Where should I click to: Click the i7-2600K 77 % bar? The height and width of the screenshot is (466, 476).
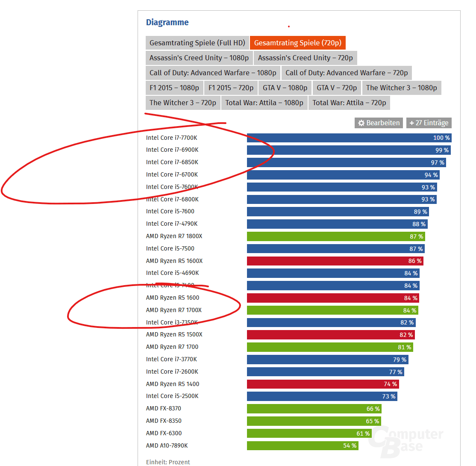point(326,372)
